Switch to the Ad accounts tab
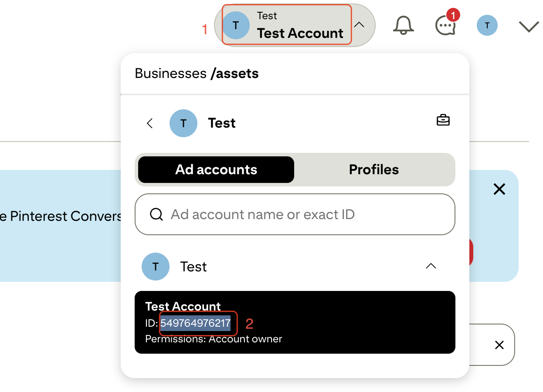This screenshot has width=543, height=392. coord(216,169)
